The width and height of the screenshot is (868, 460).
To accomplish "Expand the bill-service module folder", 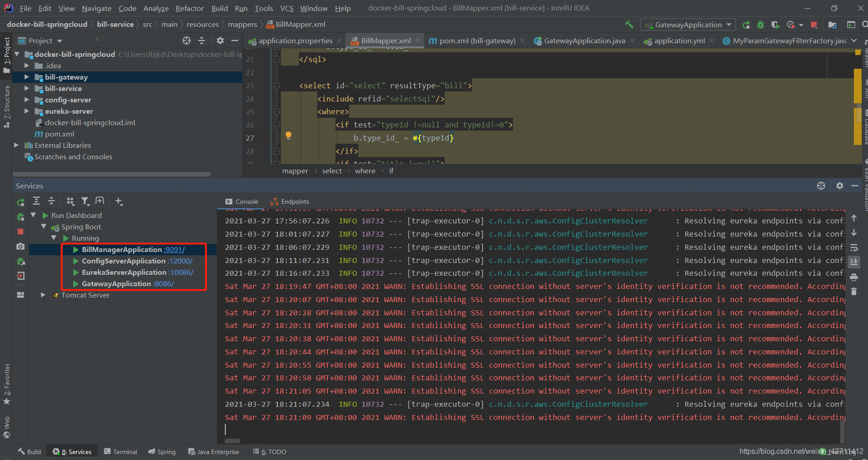I will (26, 88).
